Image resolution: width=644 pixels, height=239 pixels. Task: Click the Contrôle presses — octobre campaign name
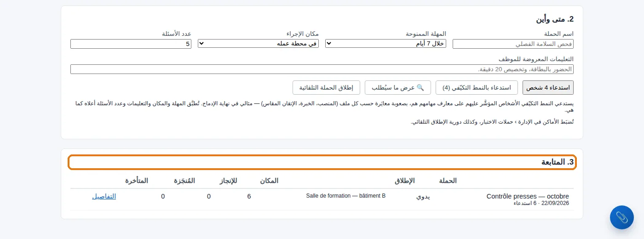click(x=528, y=196)
